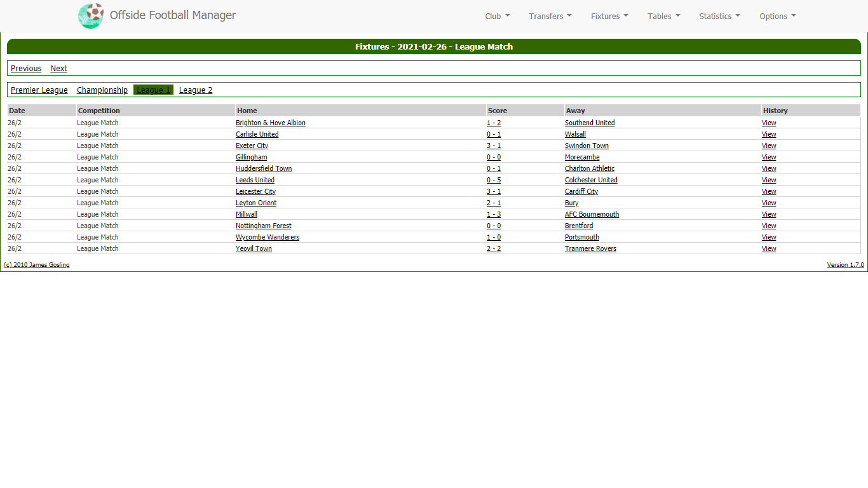
Task: Open the (c) 2010 James Gosling link
Action: (x=37, y=265)
